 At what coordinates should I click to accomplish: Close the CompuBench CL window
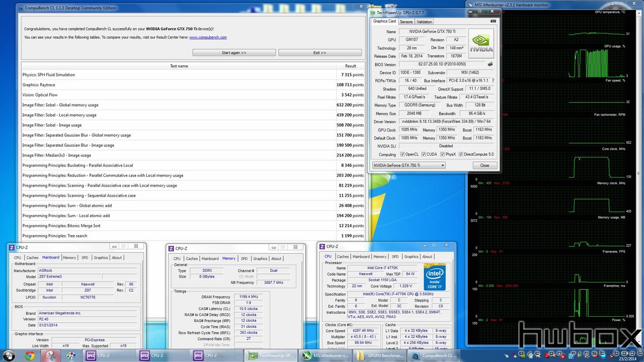[x=361, y=7]
